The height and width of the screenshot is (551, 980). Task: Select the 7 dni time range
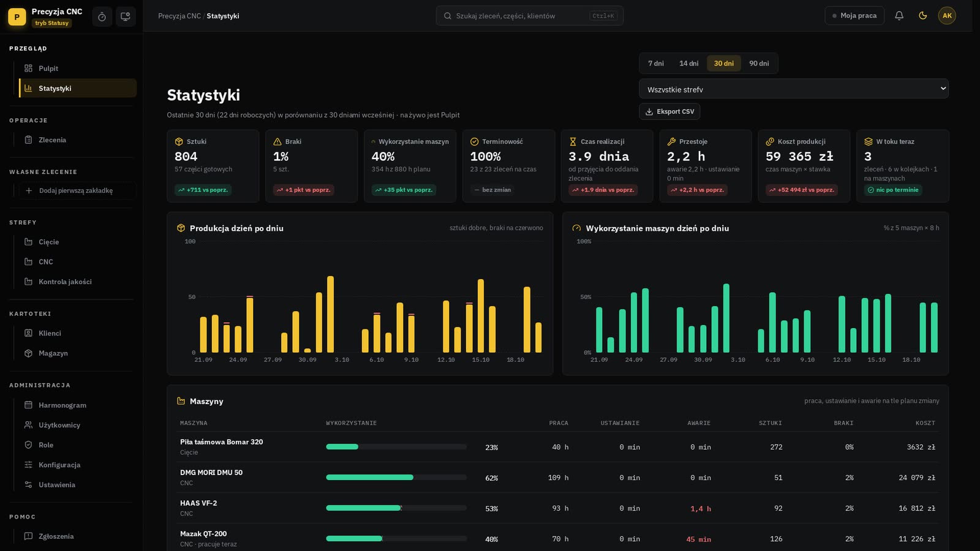[656, 64]
